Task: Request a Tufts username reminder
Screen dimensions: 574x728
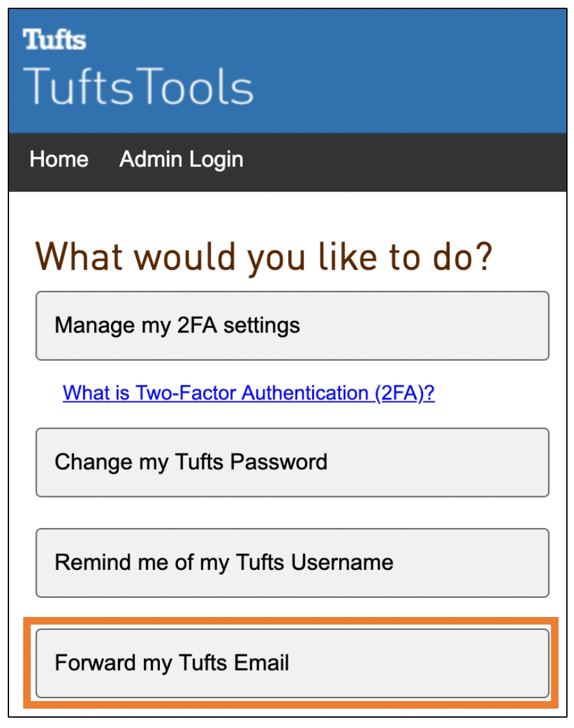Action: pos(292,562)
